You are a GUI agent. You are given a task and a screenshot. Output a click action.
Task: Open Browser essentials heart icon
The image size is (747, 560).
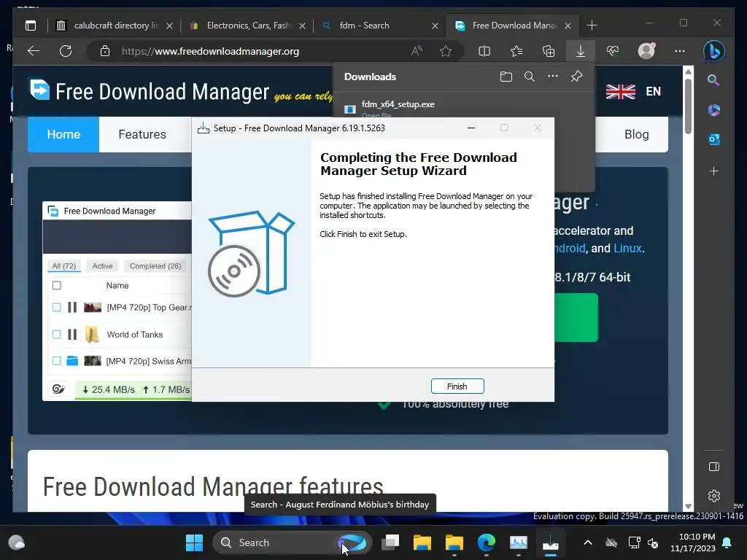pos(613,51)
